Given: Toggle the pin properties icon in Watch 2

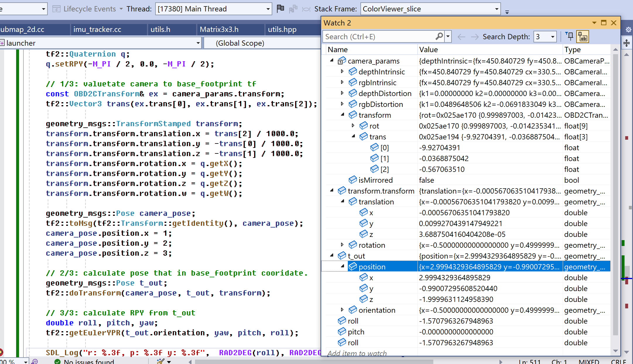Looking at the screenshot, I should click(569, 36).
